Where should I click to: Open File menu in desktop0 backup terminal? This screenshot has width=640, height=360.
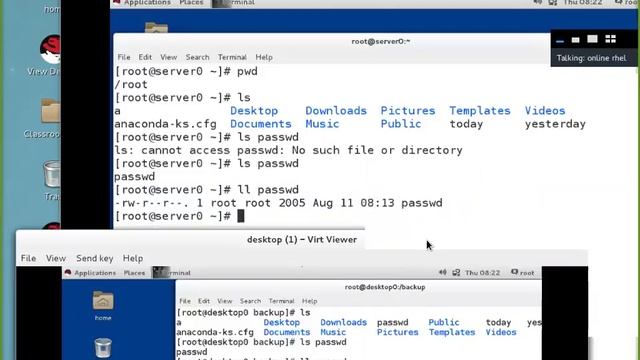click(185, 301)
